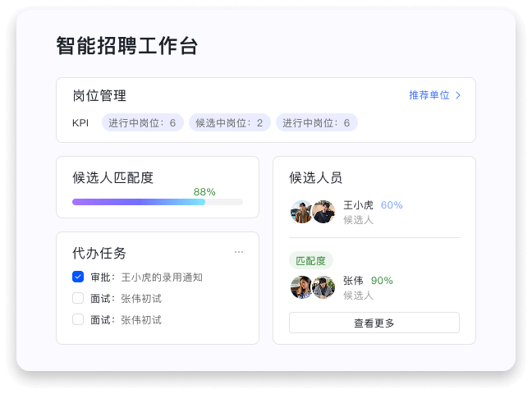Viewport: 532px width, 394px height.
Task: Click 王小虎's first avatar photo
Action: (x=301, y=212)
